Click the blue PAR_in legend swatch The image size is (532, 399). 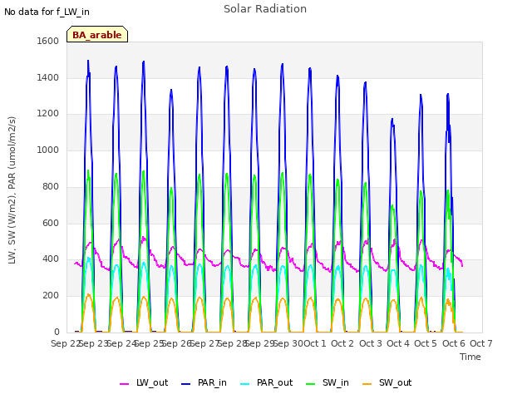(x=185, y=384)
